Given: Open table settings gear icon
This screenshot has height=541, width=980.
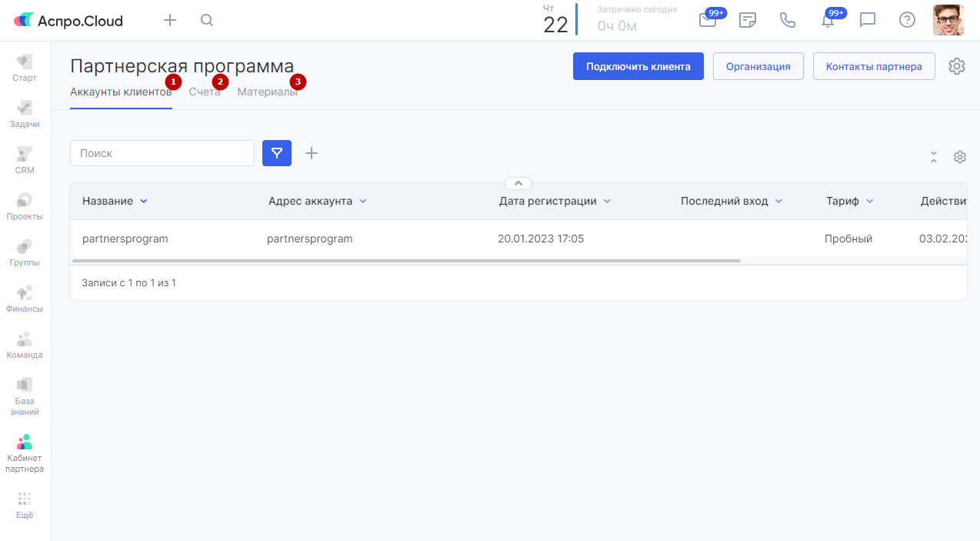Looking at the screenshot, I should (960, 157).
